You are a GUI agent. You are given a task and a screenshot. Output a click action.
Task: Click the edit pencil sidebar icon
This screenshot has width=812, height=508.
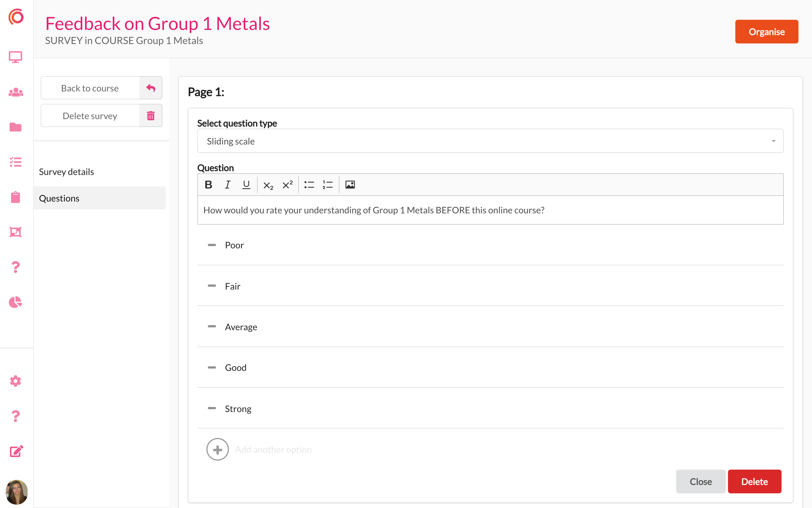pos(16,451)
